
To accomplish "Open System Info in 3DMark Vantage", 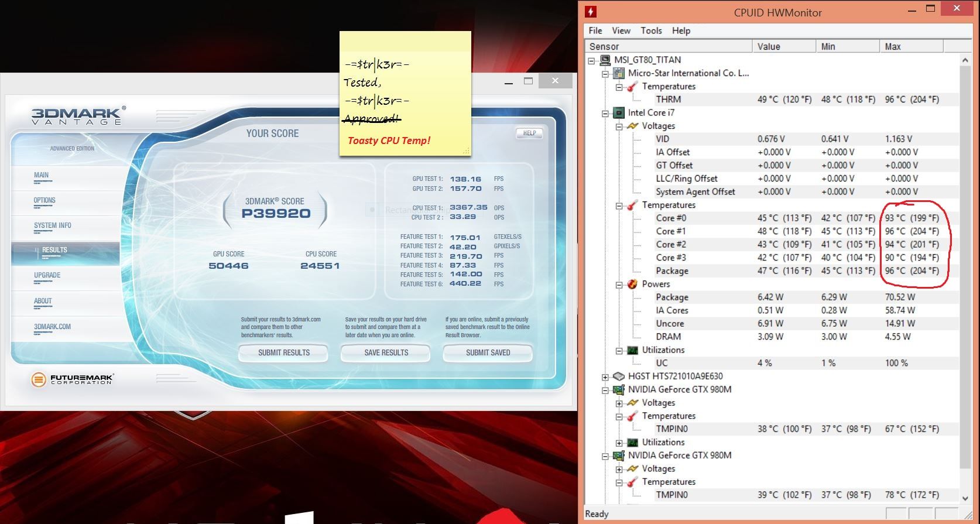I will [x=66, y=228].
